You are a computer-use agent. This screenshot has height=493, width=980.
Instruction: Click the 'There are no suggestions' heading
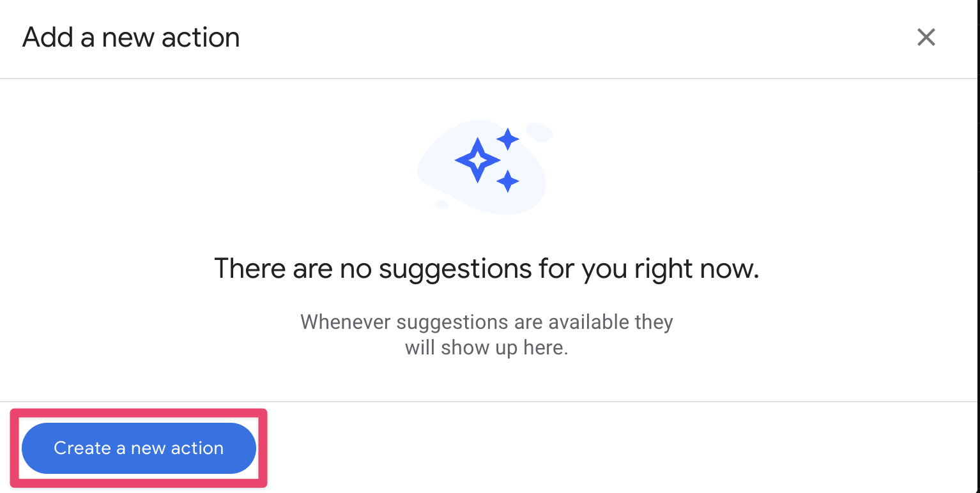486,268
